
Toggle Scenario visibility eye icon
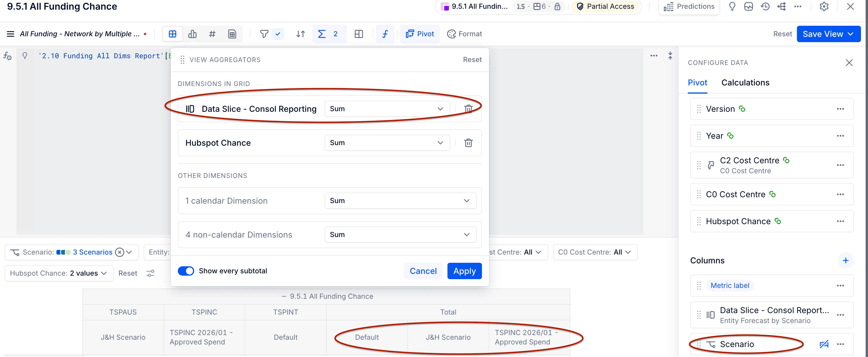point(824,344)
